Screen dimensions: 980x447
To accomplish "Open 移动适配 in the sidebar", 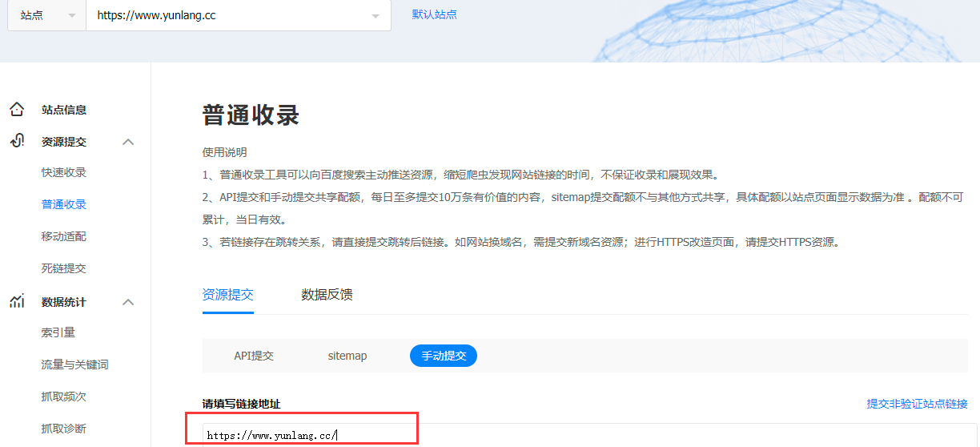I will click(64, 236).
